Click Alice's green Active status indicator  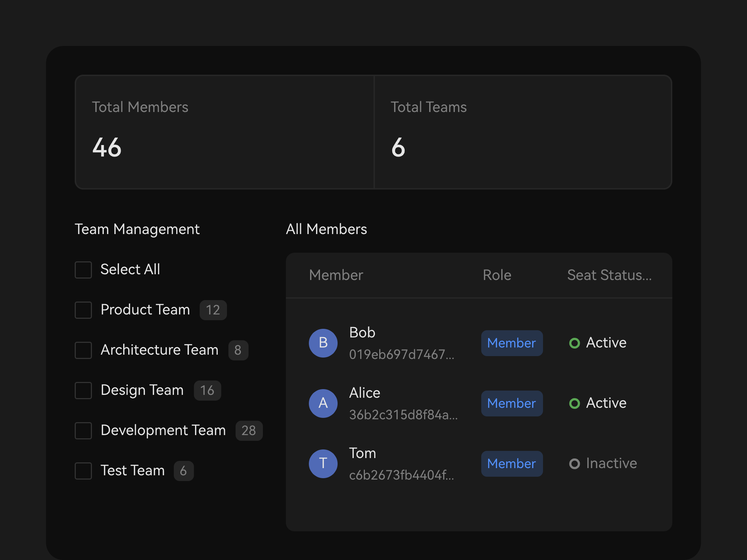(574, 403)
